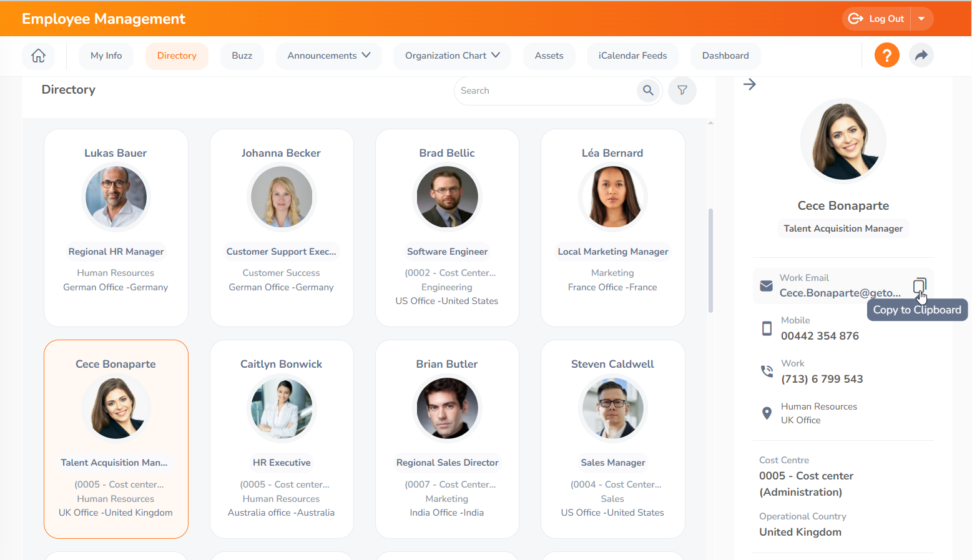972x560 pixels.
Task: Click 'United Kingdom' operational country value
Action: (x=800, y=532)
